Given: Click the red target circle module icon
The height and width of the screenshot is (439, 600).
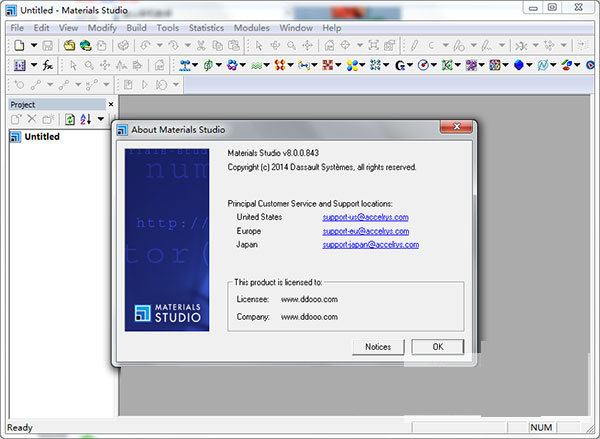Looking at the screenshot, I should pyautogui.click(x=423, y=65).
